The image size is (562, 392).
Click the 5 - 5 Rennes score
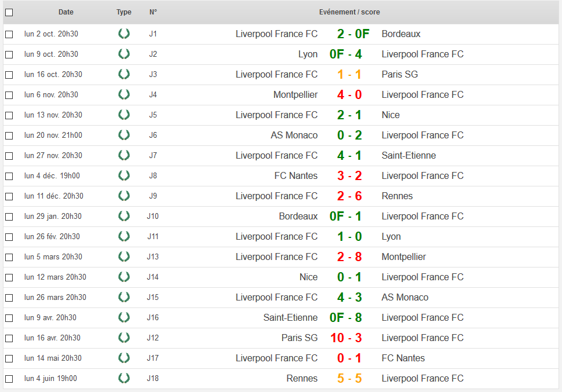click(349, 378)
